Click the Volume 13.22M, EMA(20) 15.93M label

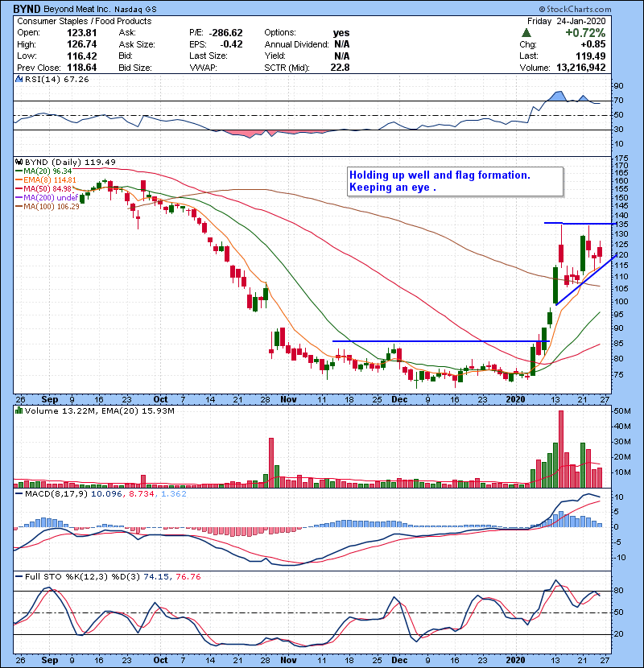(99, 410)
